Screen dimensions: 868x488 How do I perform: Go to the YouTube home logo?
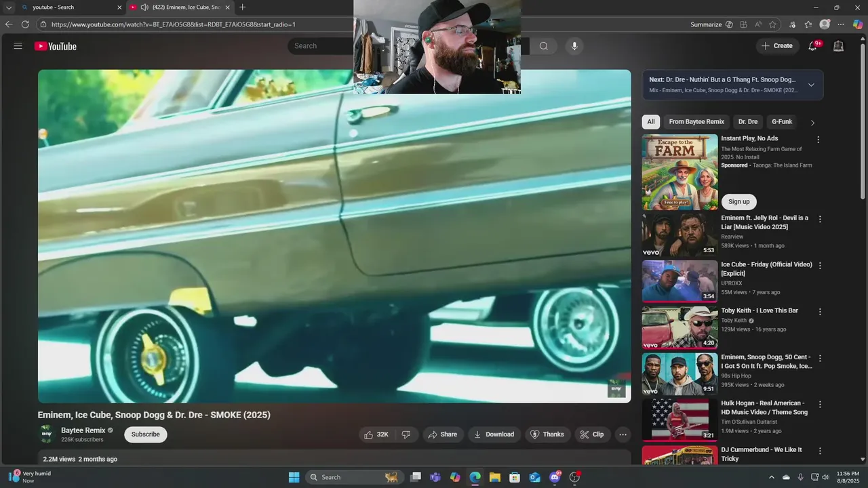56,46
